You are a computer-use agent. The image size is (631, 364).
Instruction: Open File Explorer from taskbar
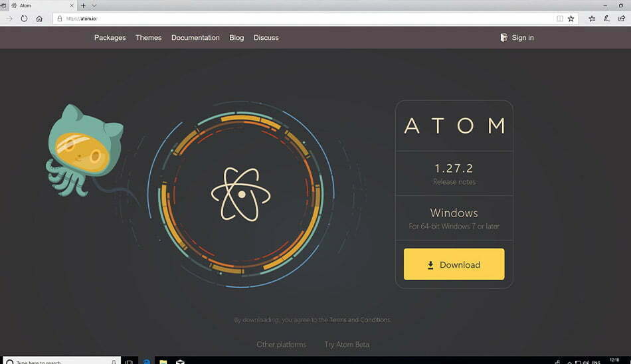click(x=163, y=362)
